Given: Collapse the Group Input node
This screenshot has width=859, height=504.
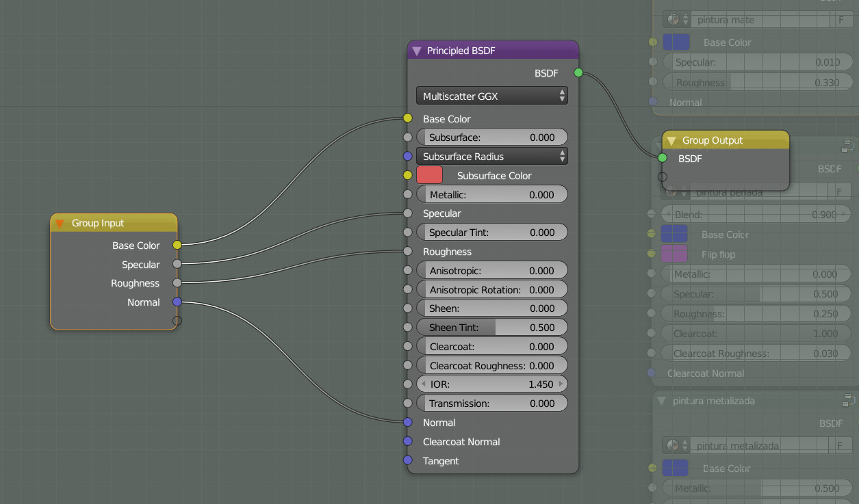Looking at the screenshot, I should tap(60, 224).
